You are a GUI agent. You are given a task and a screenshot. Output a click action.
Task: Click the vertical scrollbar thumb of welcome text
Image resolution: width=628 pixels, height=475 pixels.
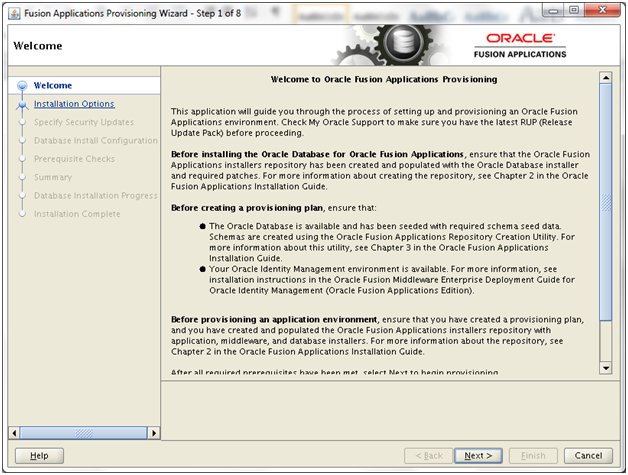pos(606,202)
